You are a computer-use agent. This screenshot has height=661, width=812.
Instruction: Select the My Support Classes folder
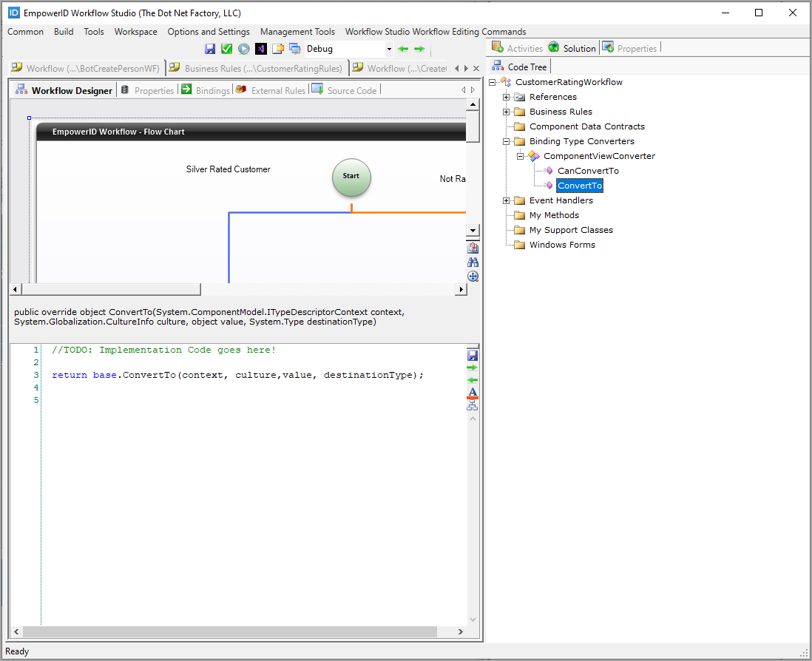pyautogui.click(x=571, y=231)
